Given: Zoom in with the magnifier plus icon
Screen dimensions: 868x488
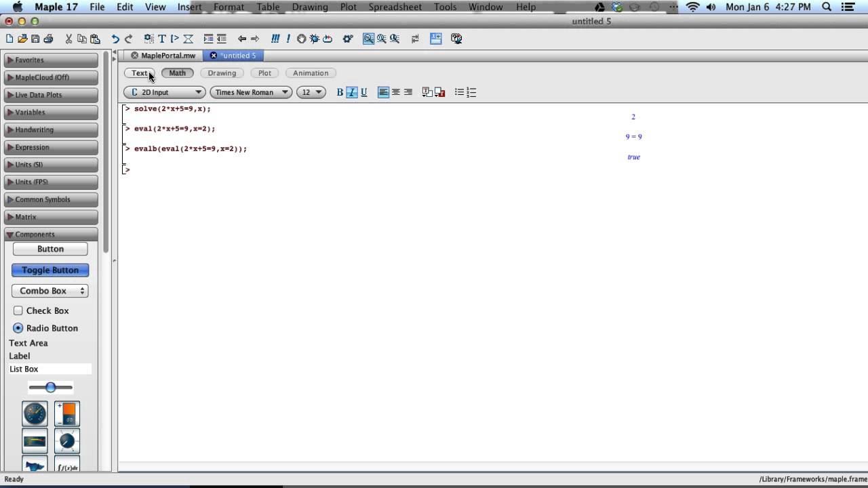Looking at the screenshot, I should click(x=381, y=39).
